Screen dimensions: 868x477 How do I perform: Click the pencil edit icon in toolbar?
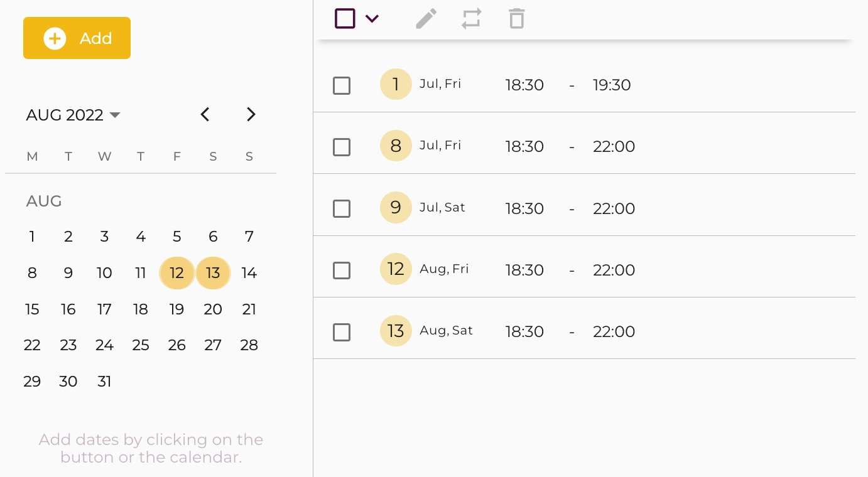[426, 19]
